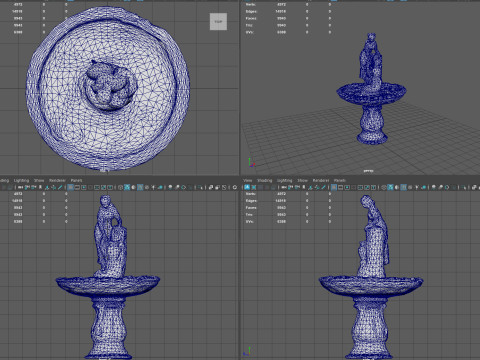
Task: Click Edges label in bottom-right viewport HUD
Action: (251, 201)
